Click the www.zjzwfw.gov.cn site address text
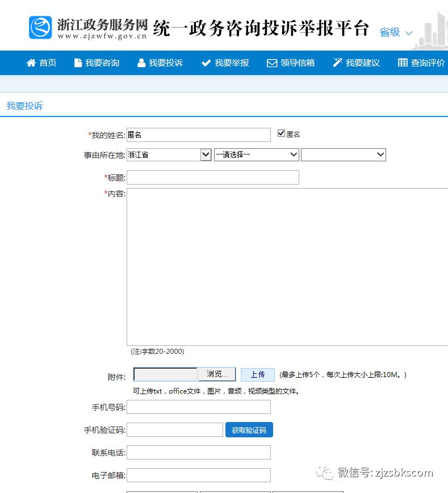448x493 pixels. point(102,36)
